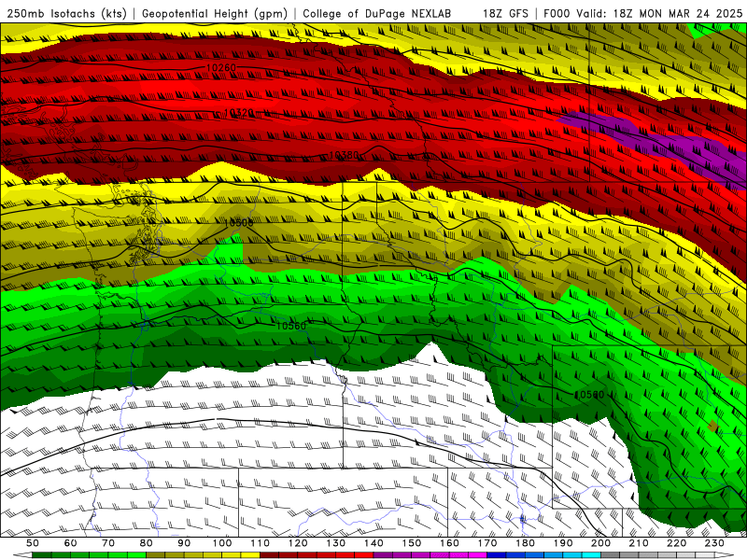This screenshot has width=747, height=560.
Task: Click the 160 knot colorbar tick label
Action: (x=449, y=543)
